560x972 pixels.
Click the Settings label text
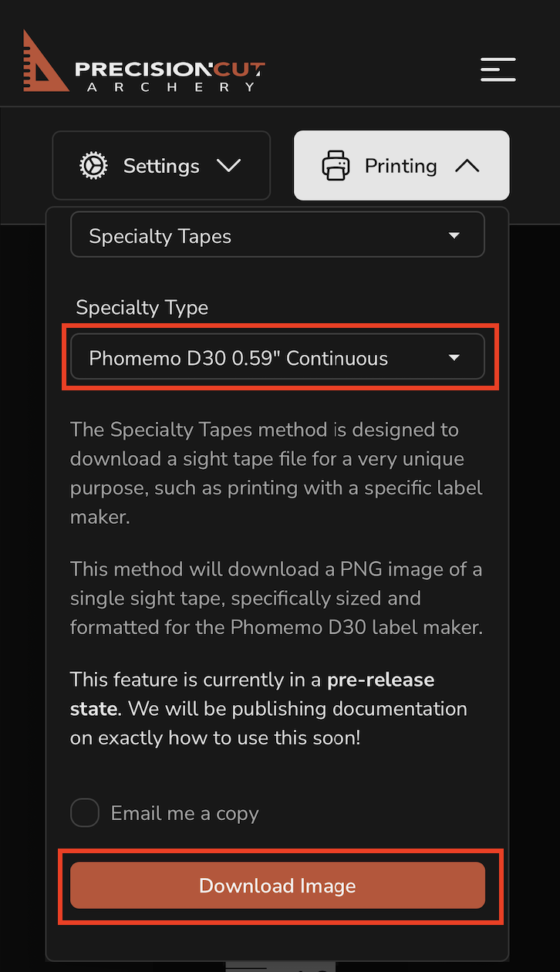click(161, 166)
